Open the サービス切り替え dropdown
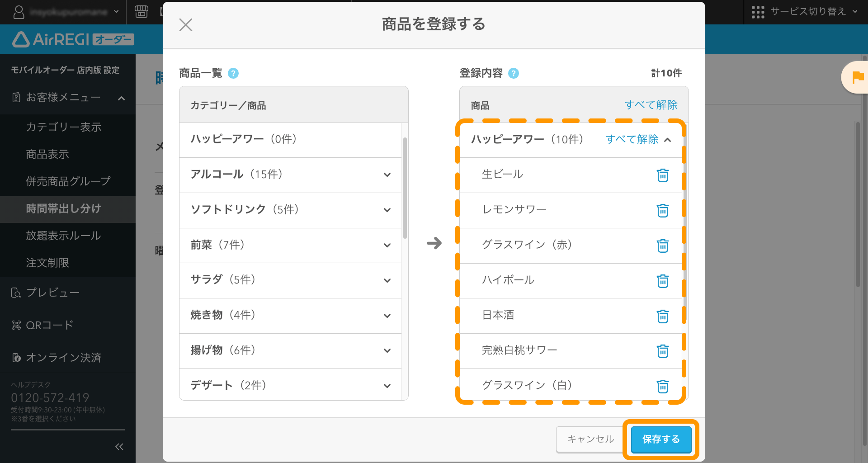 point(855,12)
